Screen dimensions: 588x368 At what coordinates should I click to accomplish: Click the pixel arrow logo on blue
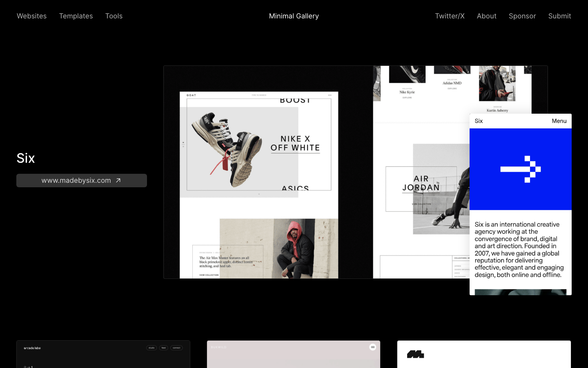[521, 169]
